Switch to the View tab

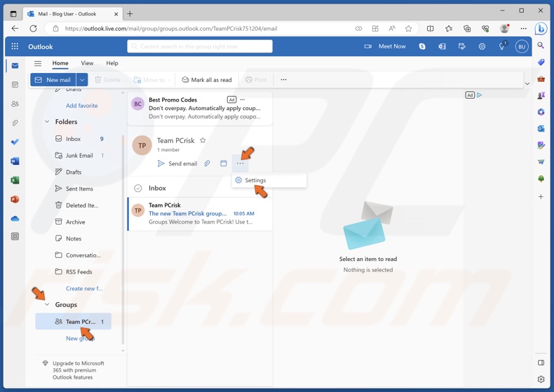coord(87,63)
